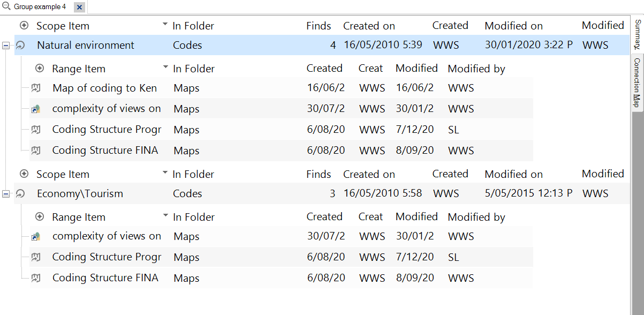The width and height of the screenshot is (644, 315).
Task: Switch to the Summary side tab
Action: coord(638,34)
